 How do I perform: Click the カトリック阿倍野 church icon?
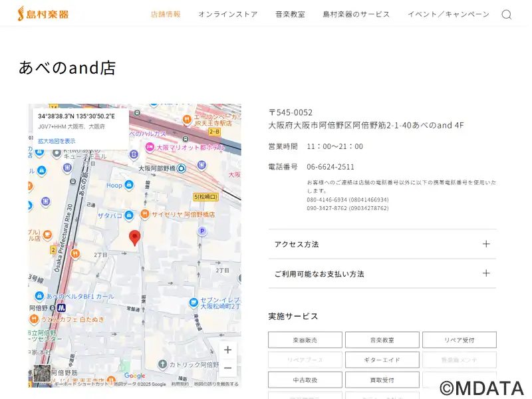pyautogui.click(x=162, y=364)
